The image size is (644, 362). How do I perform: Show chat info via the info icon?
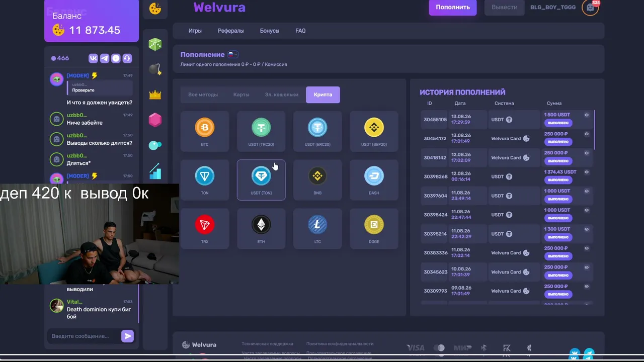[x=116, y=58]
